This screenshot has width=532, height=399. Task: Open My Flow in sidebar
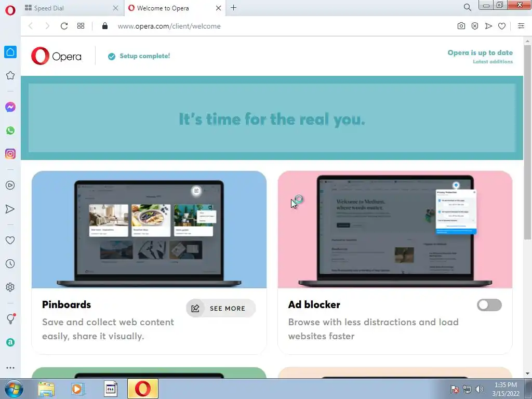[10, 209]
